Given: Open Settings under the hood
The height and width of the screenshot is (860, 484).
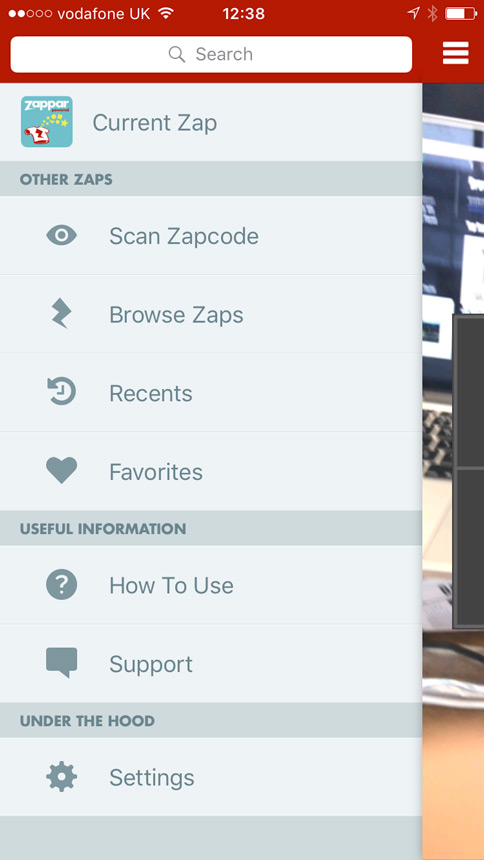Looking at the screenshot, I should [211, 777].
